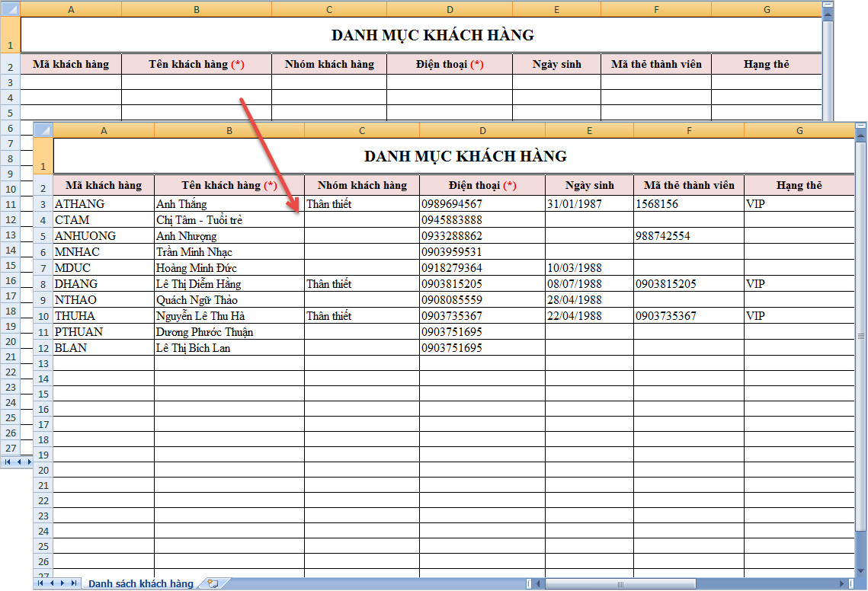The width and height of the screenshot is (868, 591).
Task: Switch to the Danh sách khách hàng sheet tab
Action: [139, 583]
